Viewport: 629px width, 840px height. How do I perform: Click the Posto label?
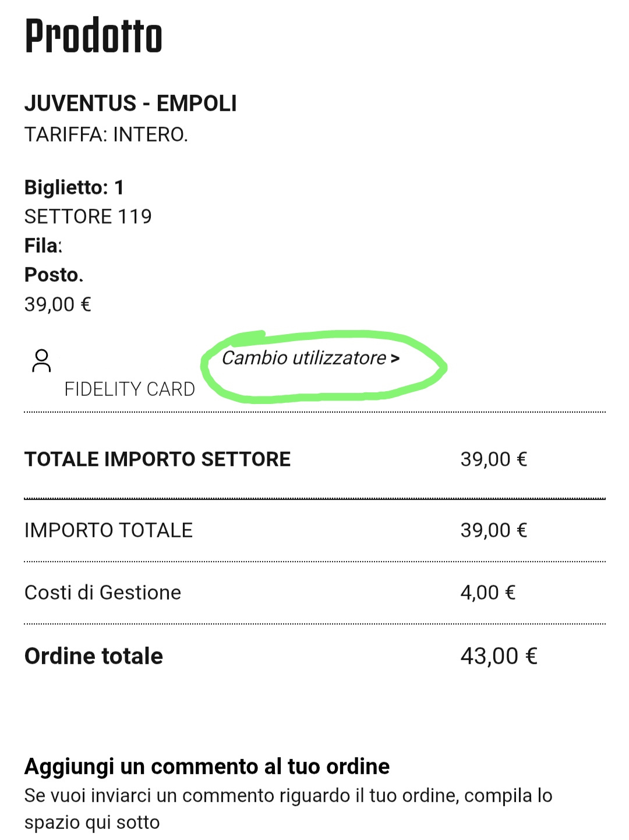[x=54, y=275]
